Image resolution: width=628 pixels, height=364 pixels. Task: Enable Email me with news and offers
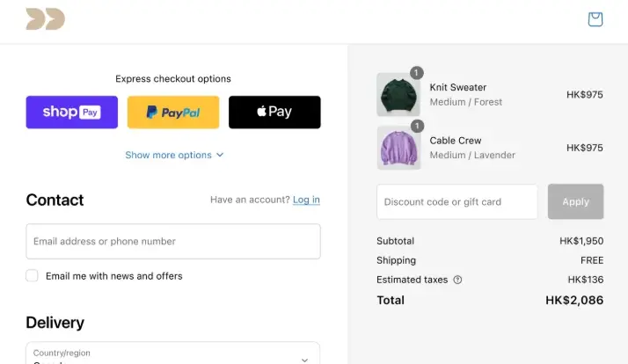point(32,276)
